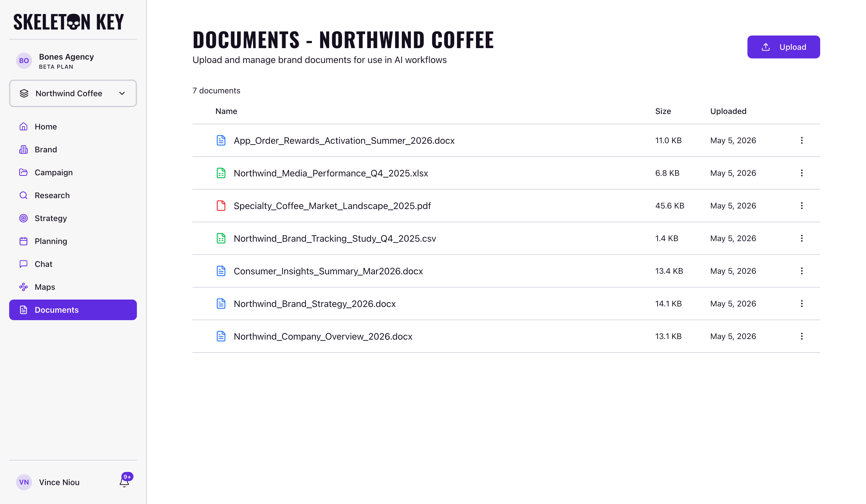Click the Research magnifier icon

(23, 196)
